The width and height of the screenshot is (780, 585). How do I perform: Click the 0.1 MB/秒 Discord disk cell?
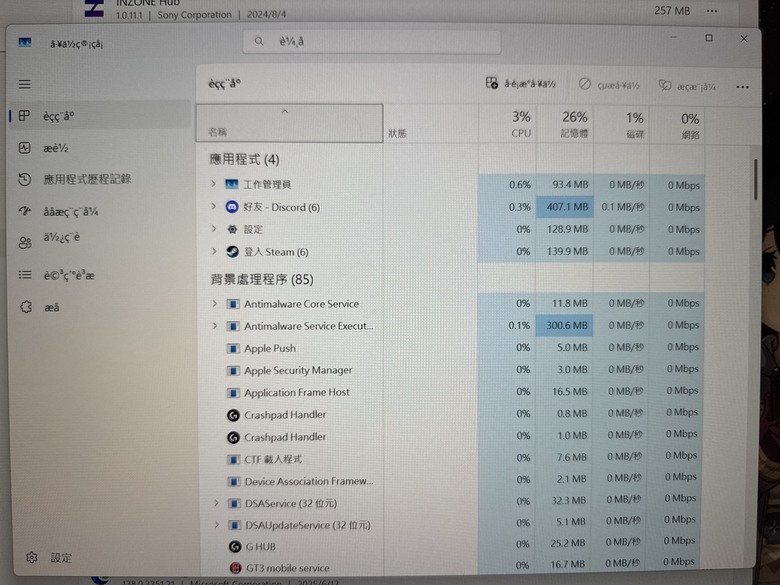point(623,206)
